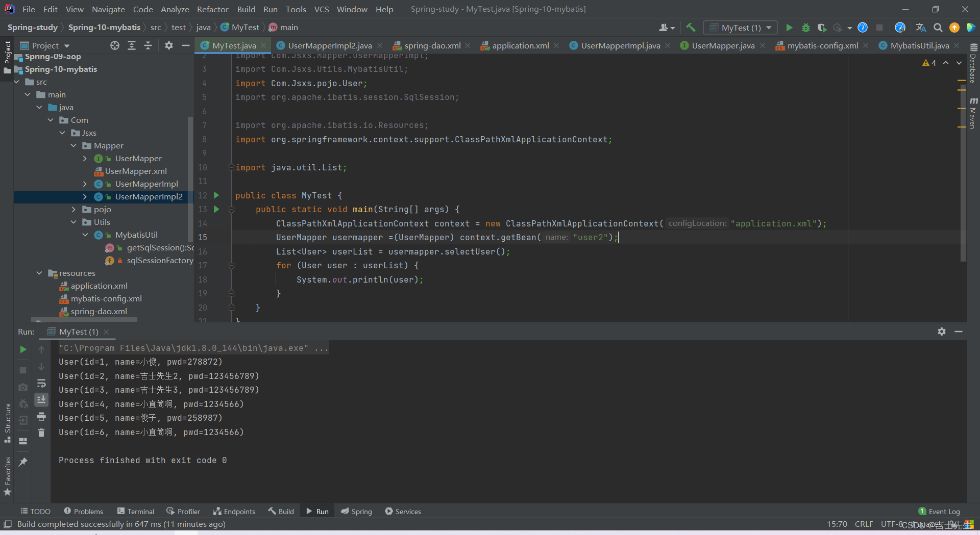Expand UserMapperImpl2 class node
The height and width of the screenshot is (535, 980).
pyautogui.click(x=85, y=196)
